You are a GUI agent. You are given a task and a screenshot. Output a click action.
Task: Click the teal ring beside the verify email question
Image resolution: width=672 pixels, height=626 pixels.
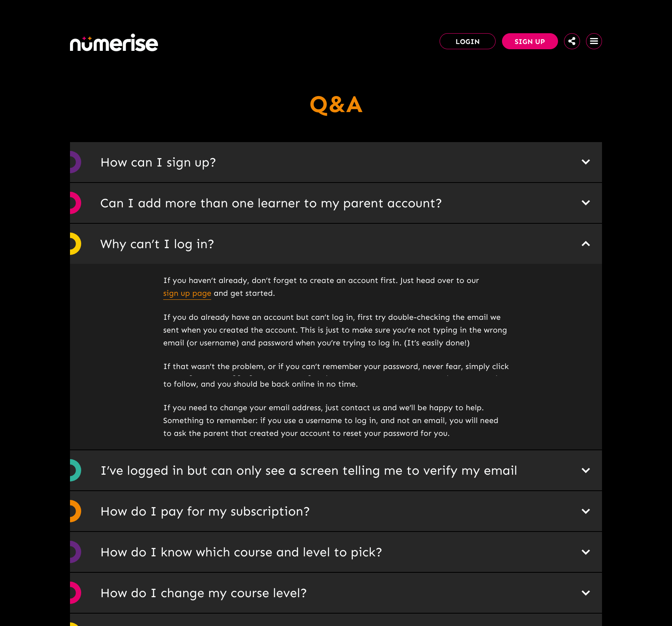pos(75,470)
